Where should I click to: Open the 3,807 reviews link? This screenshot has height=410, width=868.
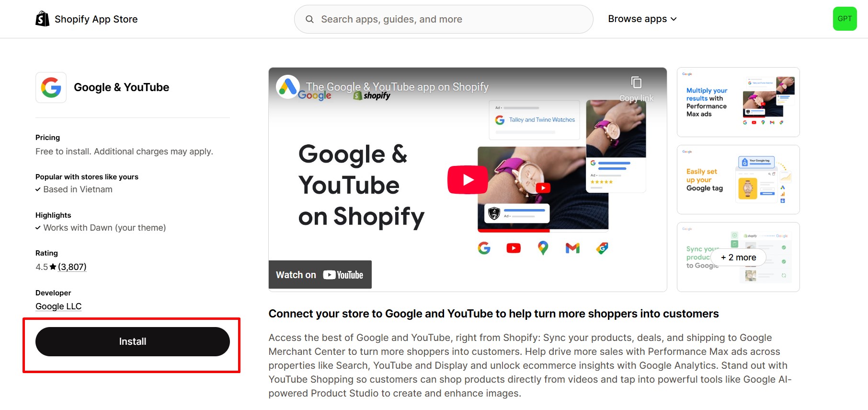coord(72,267)
